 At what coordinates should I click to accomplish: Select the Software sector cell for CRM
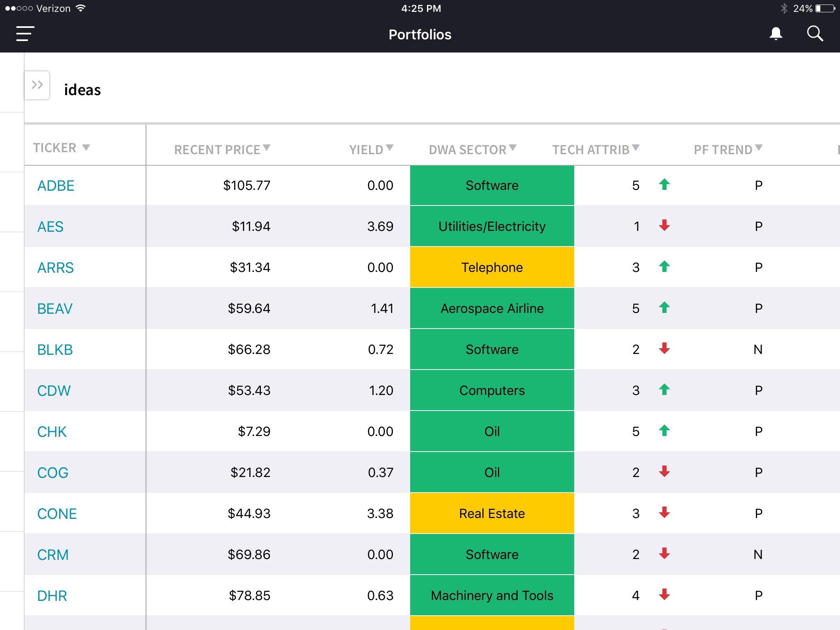(492, 555)
